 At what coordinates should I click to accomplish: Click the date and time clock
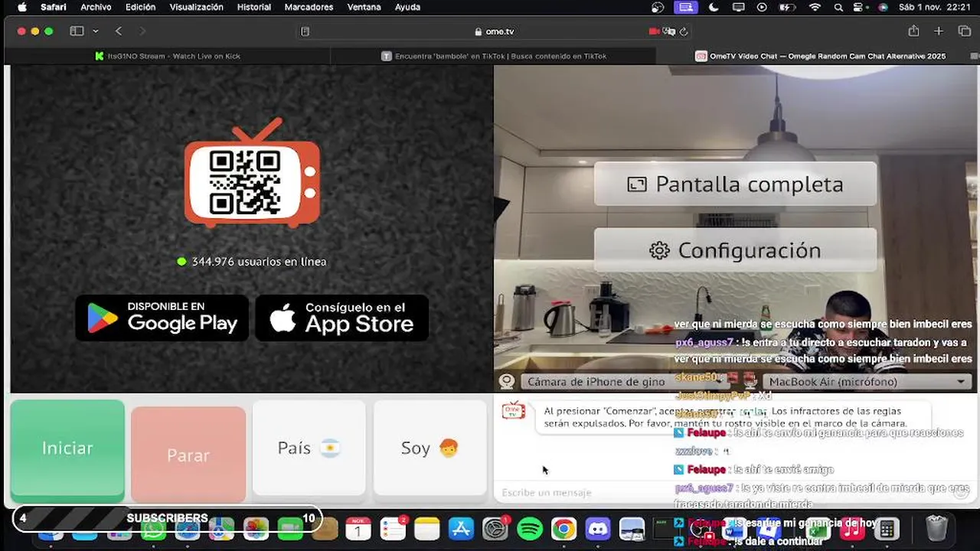pyautogui.click(x=934, y=7)
